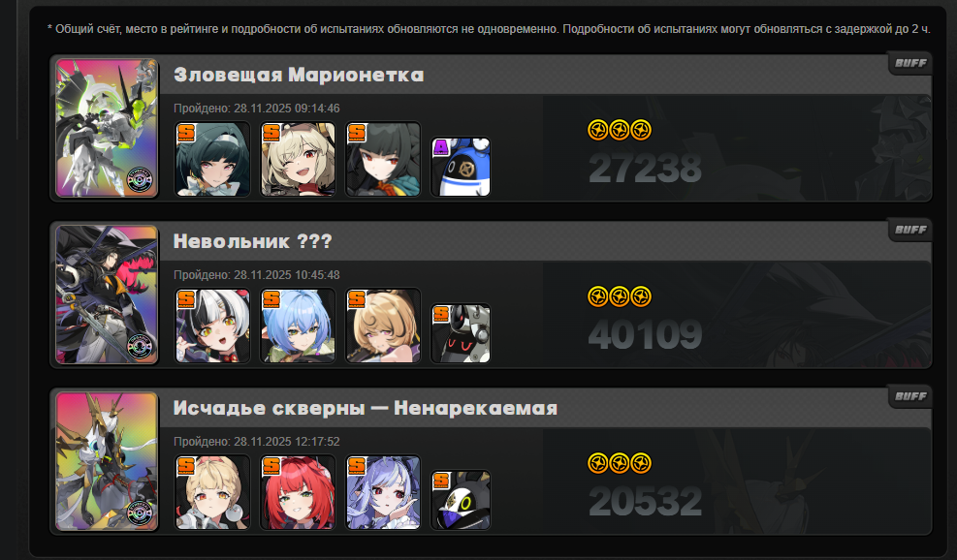Click light-brown-haired agent in second team
Image resolution: width=957 pixels, height=560 pixels.
click(383, 326)
